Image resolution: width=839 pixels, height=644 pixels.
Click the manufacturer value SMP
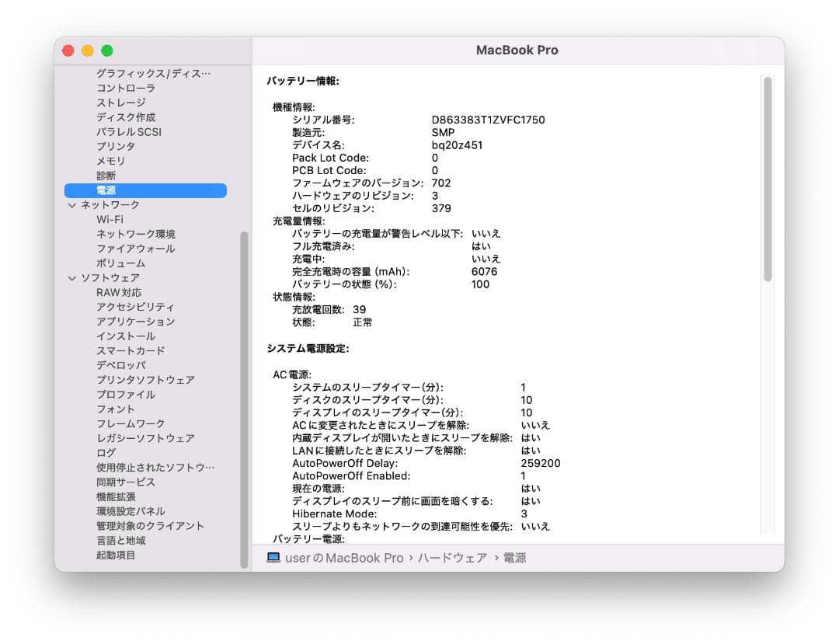(x=443, y=133)
